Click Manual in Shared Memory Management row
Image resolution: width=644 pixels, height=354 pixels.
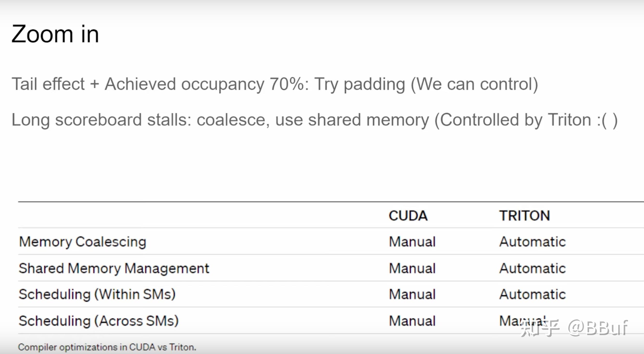point(412,268)
